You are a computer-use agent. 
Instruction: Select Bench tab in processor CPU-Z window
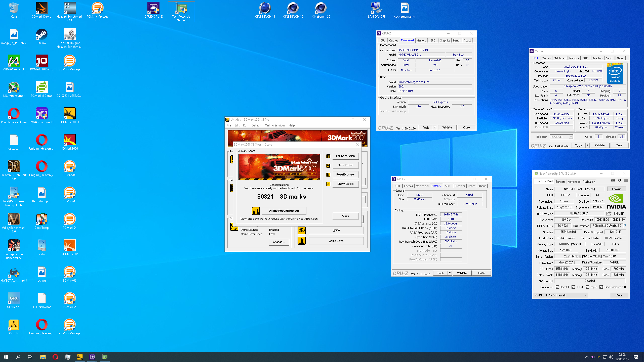(x=609, y=58)
